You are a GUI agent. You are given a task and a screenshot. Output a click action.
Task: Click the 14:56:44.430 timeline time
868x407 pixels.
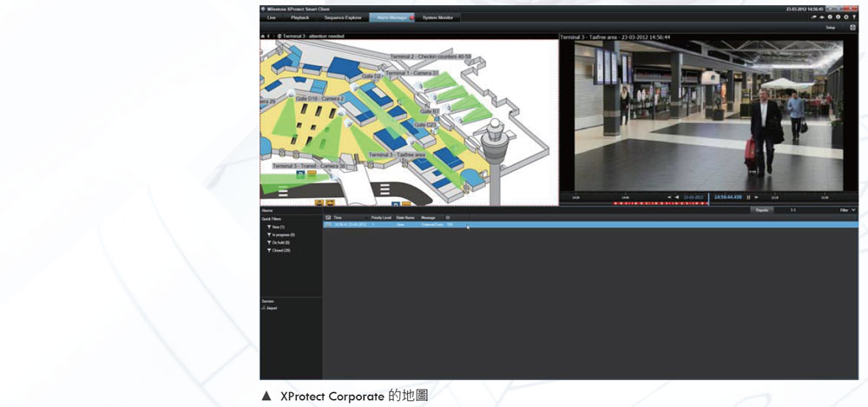[x=728, y=197]
